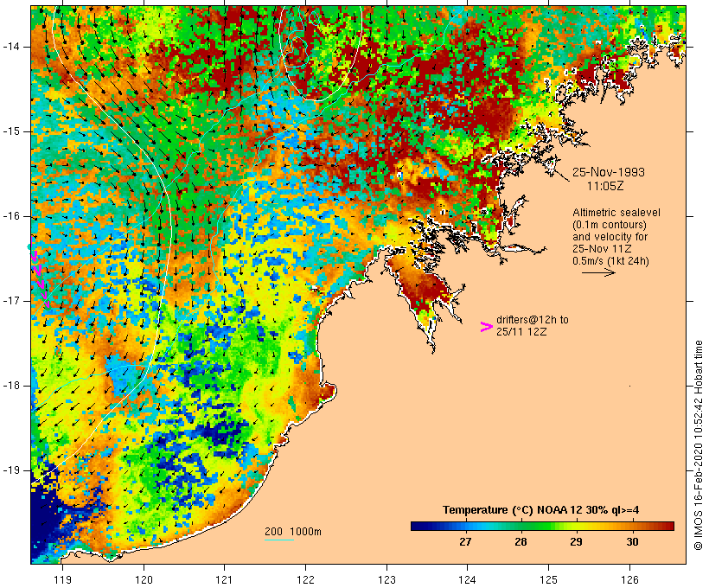The width and height of the screenshot is (709, 588).
Task: Click the 0.5m/s (1kt 24h) scale label
Action: pyautogui.click(x=610, y=260)
